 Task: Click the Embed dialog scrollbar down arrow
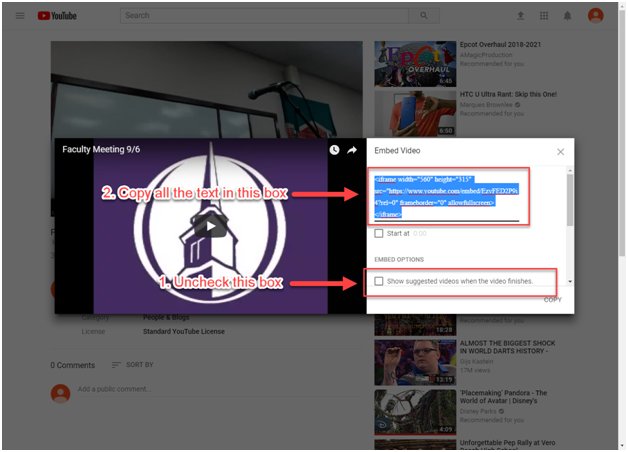(x=570, y=282)
